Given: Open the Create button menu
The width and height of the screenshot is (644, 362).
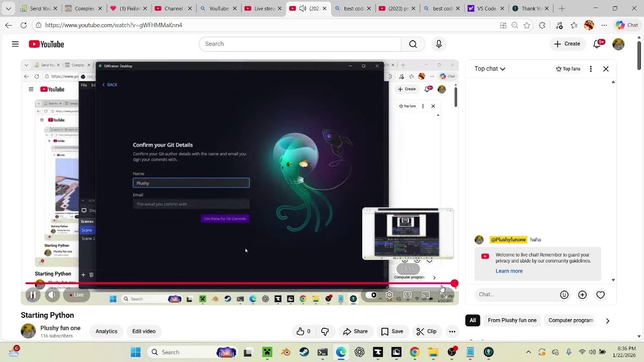Looking at the screenshot, I should 567,44.
